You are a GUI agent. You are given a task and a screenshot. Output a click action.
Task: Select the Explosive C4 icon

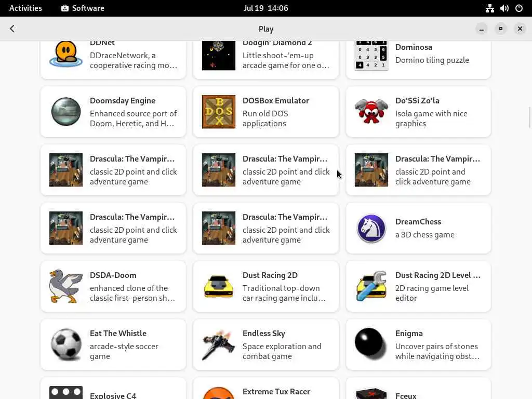[66, 392]
